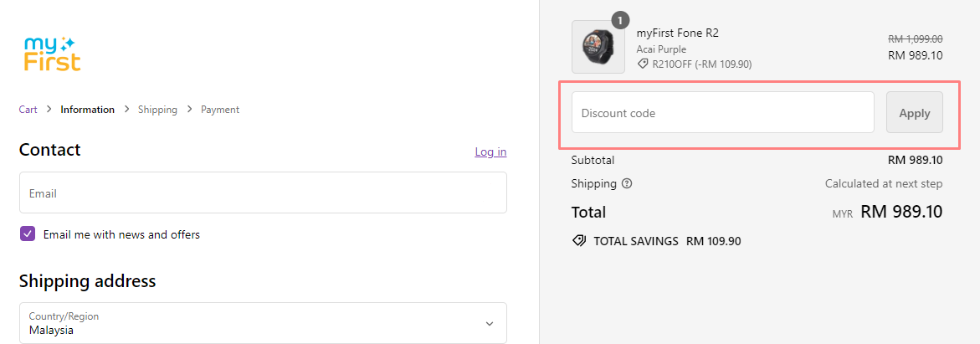Viewport: 980px width, 344px height.
Task: Open the myFirst Fone R2 product thumbnail
Action: click(598, 47)
